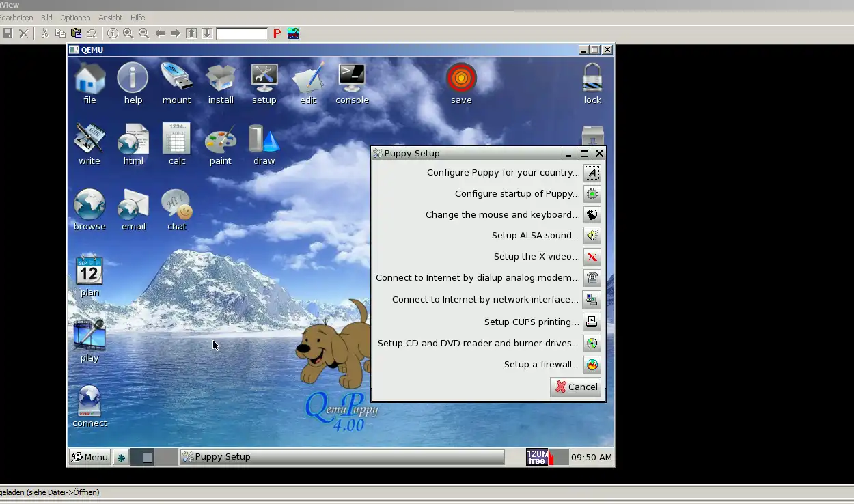Image resolution: width=854 pixels, height=504 pixels.
Task: Open the Optionen menu
Action: coord(75,18)
